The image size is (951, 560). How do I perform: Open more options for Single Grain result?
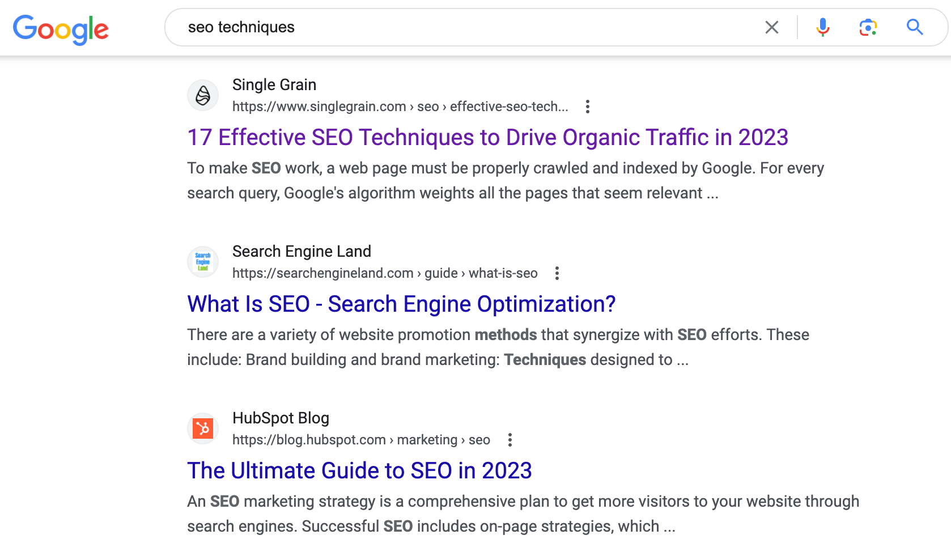(x=588, y=107)
